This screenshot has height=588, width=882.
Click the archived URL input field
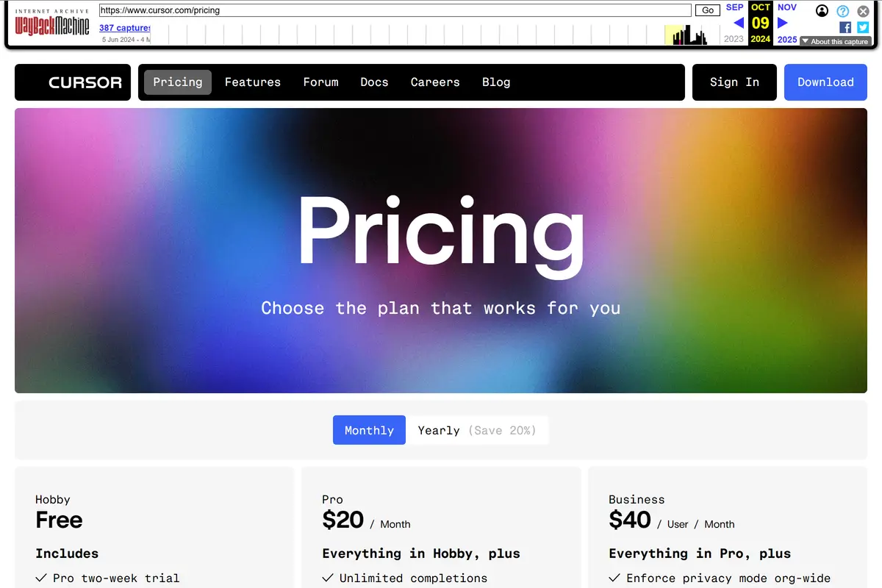click(x=393, y=11)
